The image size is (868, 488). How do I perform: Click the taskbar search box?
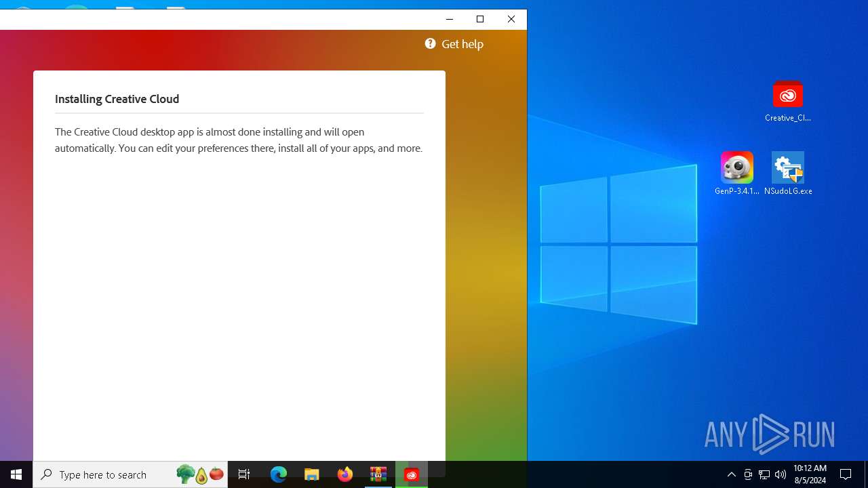click(130, 474)
